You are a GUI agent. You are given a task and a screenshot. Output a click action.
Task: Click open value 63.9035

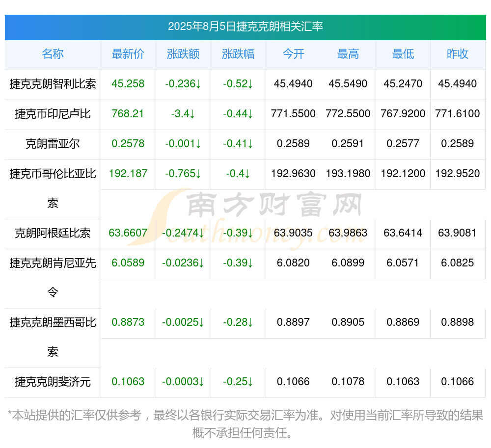click(x=293, y=233)
